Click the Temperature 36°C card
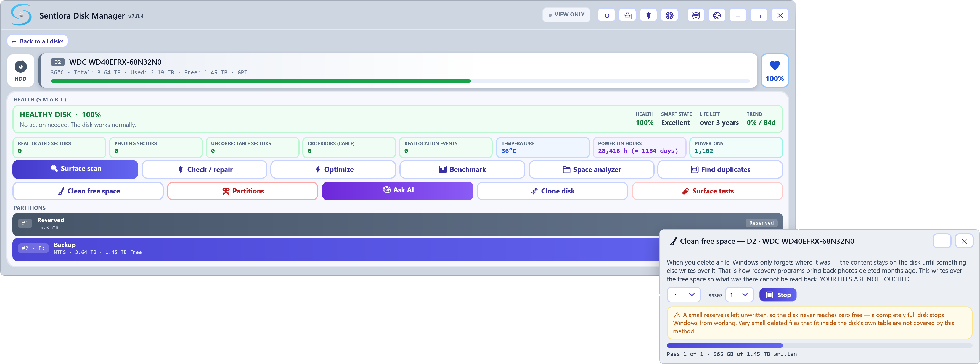This screenshot has width=980, height=364. (x=543, y=148)
